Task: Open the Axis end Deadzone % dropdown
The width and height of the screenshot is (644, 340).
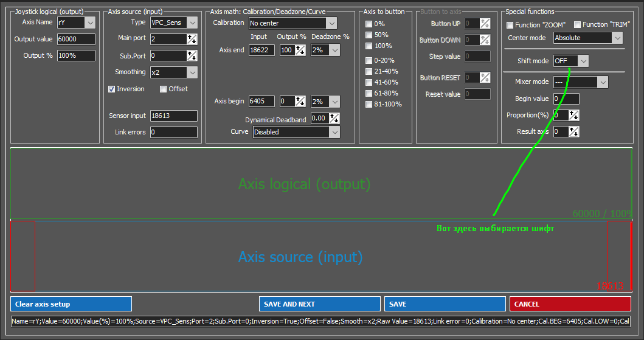Action: 334,50
